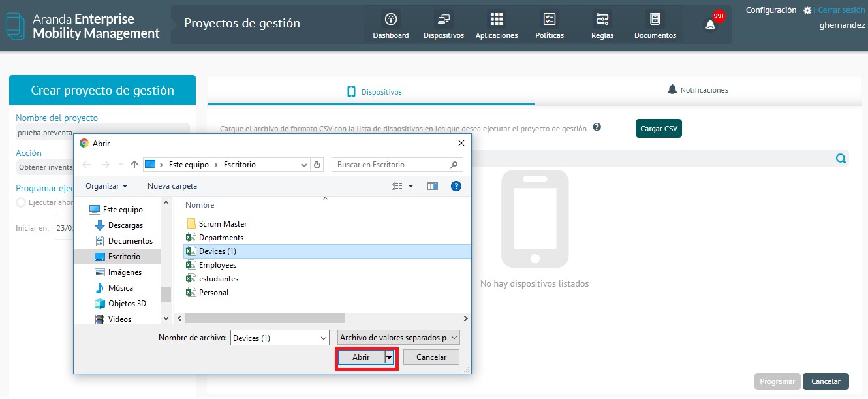
Task: Click the Cargar CSV button
Action: 659,129
